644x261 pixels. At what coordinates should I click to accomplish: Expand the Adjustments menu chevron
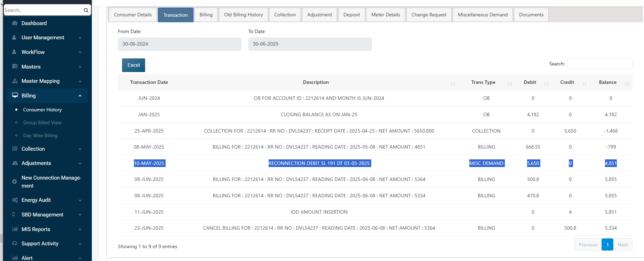80,164
